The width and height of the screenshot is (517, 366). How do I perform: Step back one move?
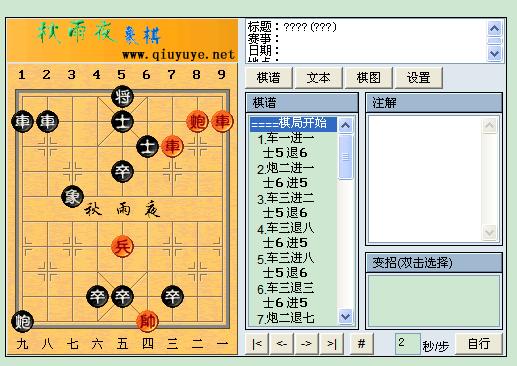282,343
